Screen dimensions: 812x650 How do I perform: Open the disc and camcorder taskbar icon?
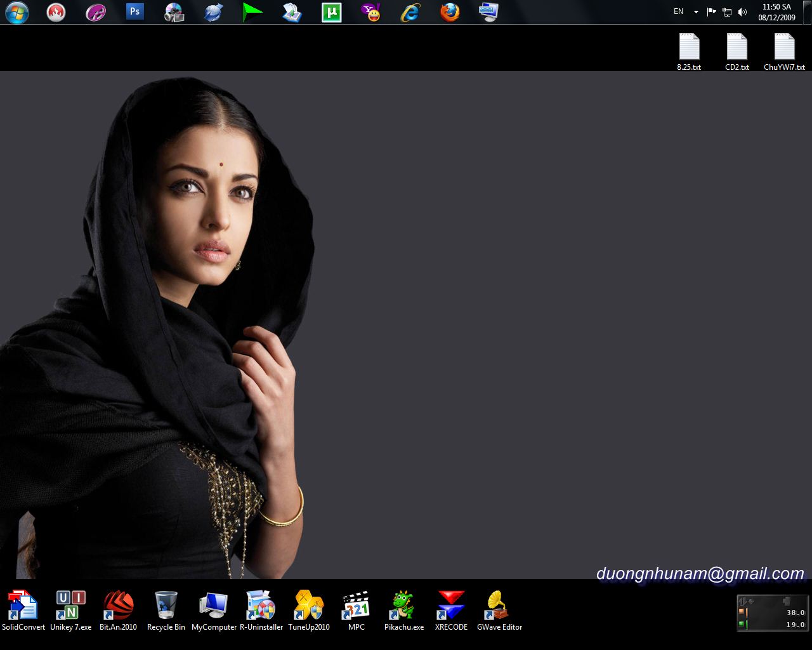174,12
